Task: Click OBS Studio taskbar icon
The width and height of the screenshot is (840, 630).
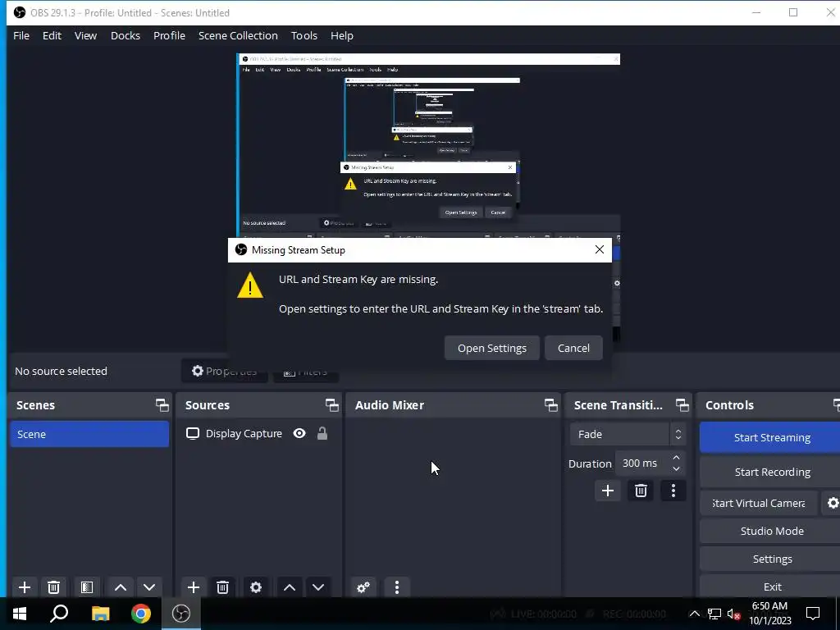Action: [x=181, y=614]
